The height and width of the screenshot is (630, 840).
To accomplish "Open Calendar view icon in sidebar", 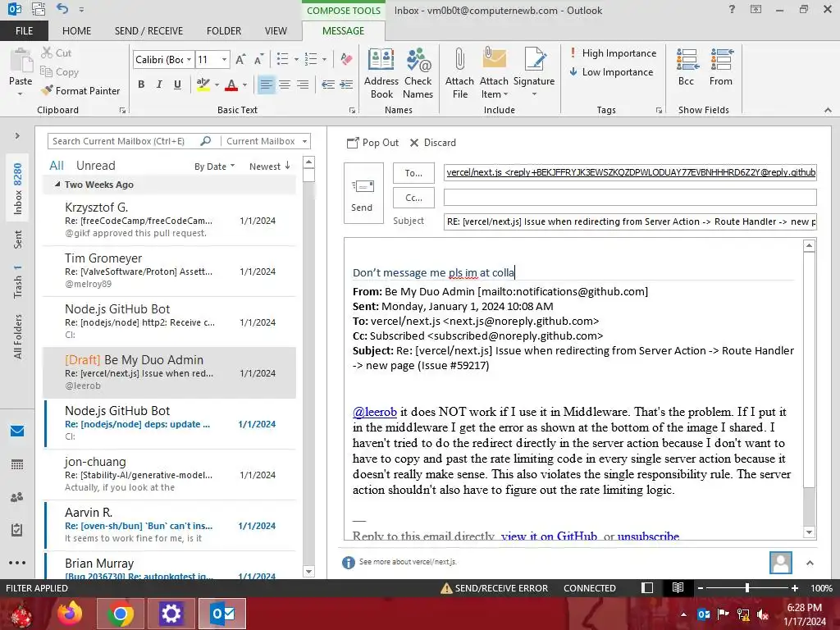I will tap(17, 464).
